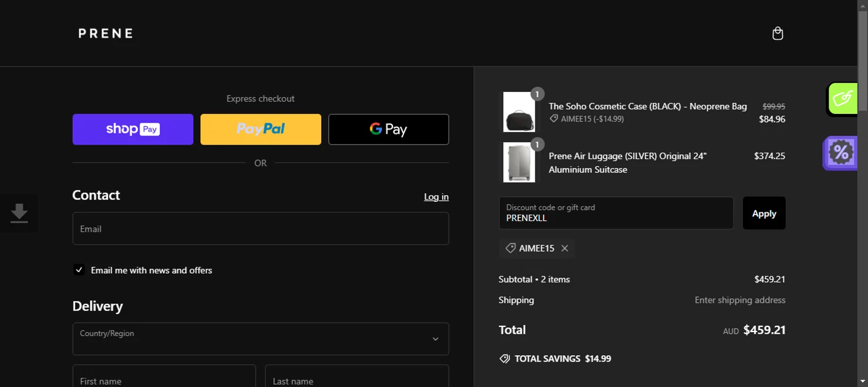Click the AIMEE15 (-$14.99) line discount text
The image size is (868, 387).
(x=592, y=119)
